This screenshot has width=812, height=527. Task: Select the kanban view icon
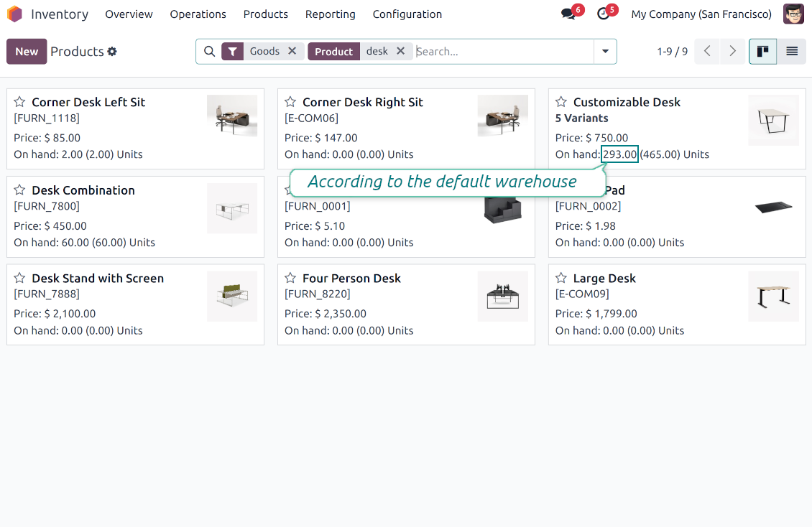point(763,52)
